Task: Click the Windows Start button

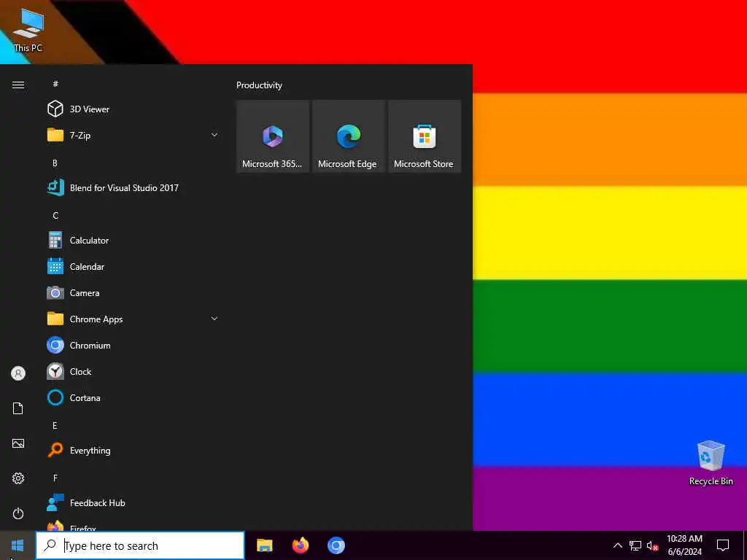Action: pos(18,545)
